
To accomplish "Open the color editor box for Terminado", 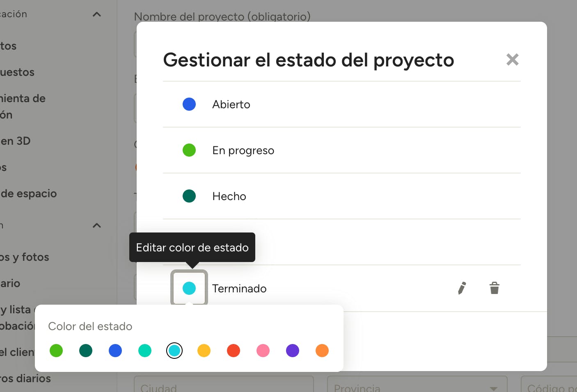I will click(189, 288).
